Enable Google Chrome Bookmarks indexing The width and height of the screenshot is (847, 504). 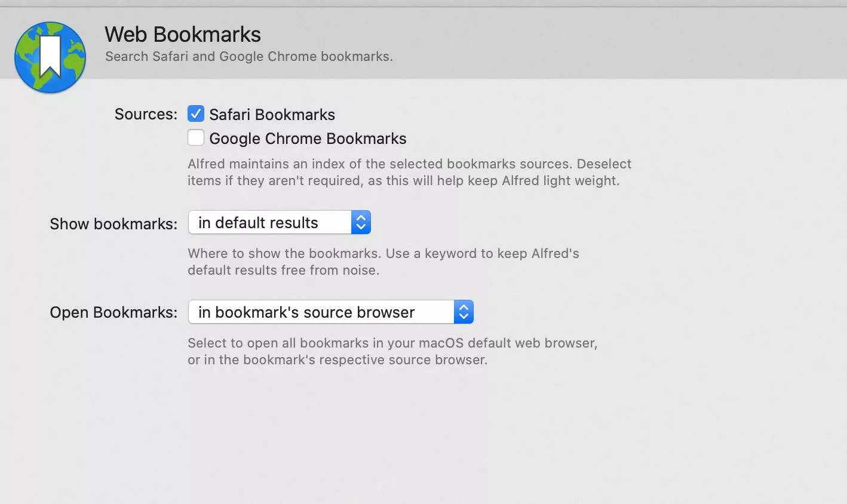point(196,137)
